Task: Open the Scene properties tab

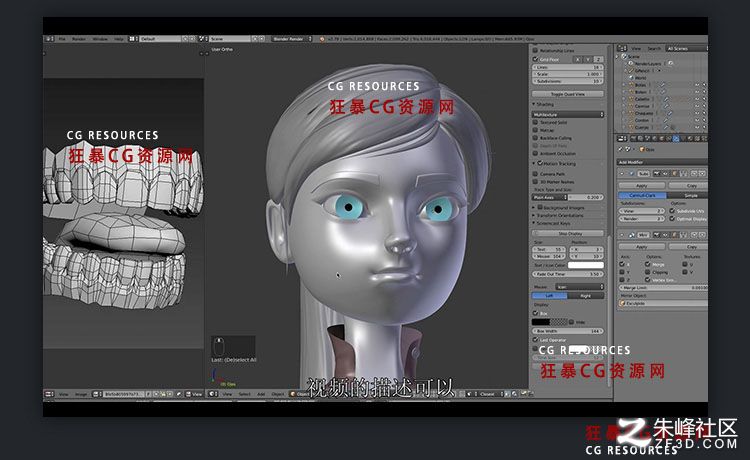Action: (x=647, y=138)
